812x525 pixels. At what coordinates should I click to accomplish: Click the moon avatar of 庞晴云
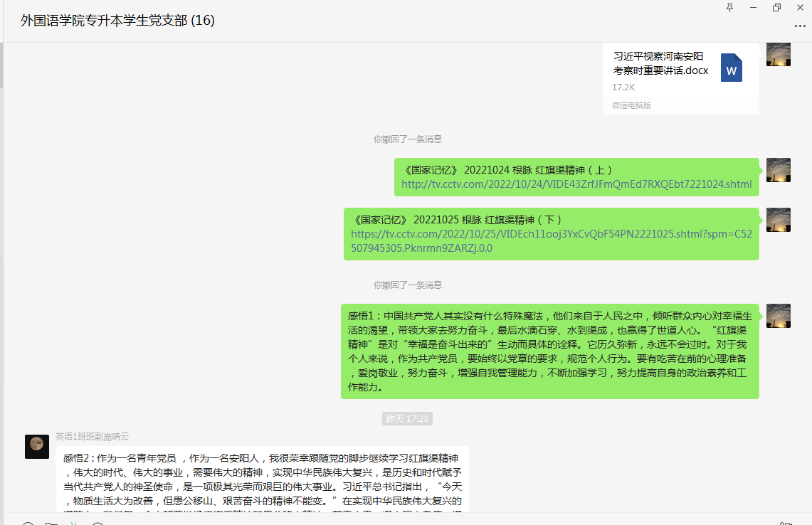[x=37, y=446]
